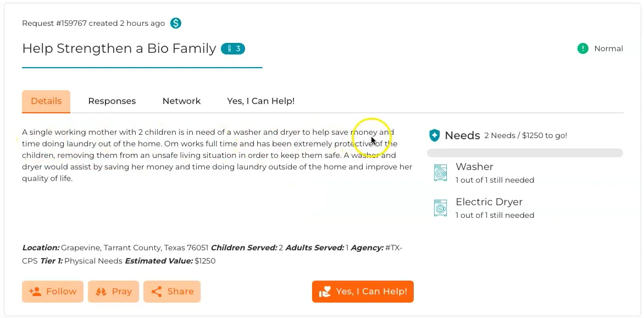Click the Electric Dryer appliance icon
The height and width of the screenshot is (318, 644).
click(440, 208)
